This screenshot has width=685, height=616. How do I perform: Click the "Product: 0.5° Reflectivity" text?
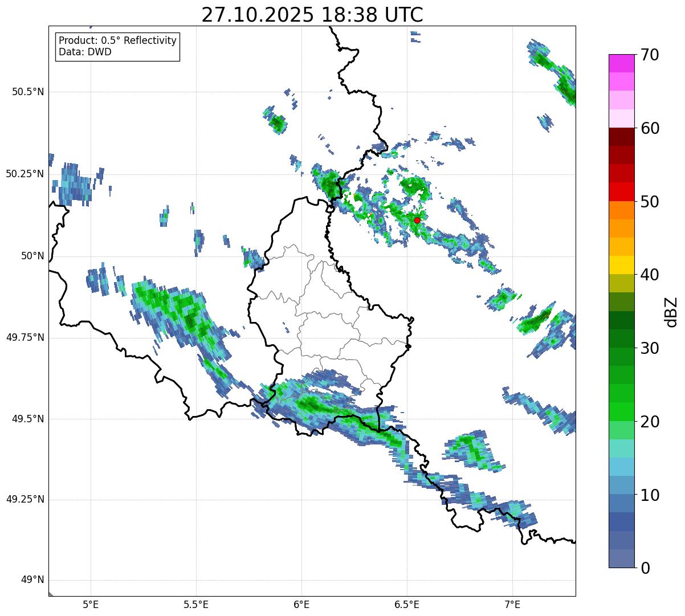click(117, 41)
